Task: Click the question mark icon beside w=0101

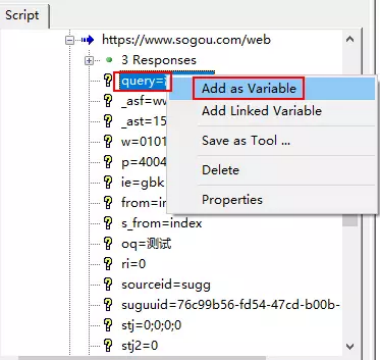Action: tap(108, 141)
